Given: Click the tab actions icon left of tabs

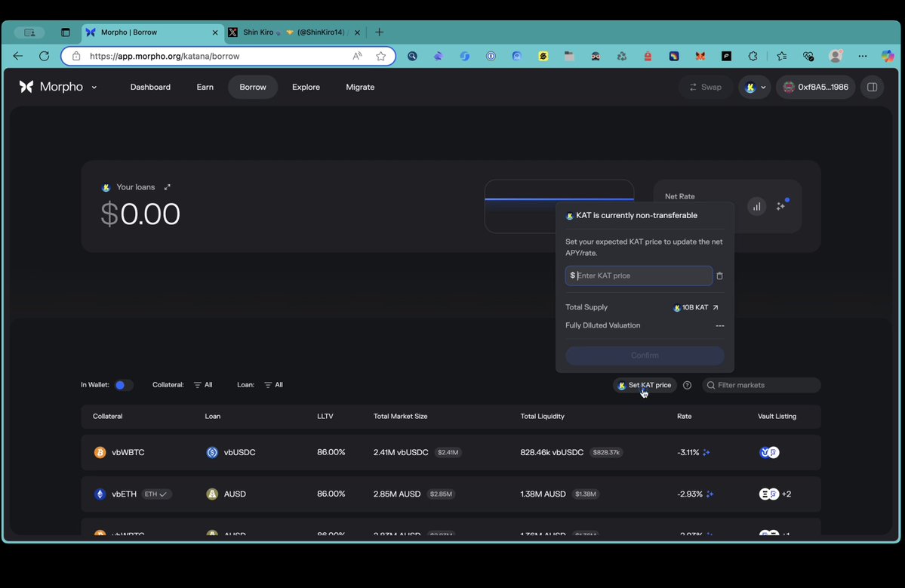Looking at the screenshot, I should 65,32.
